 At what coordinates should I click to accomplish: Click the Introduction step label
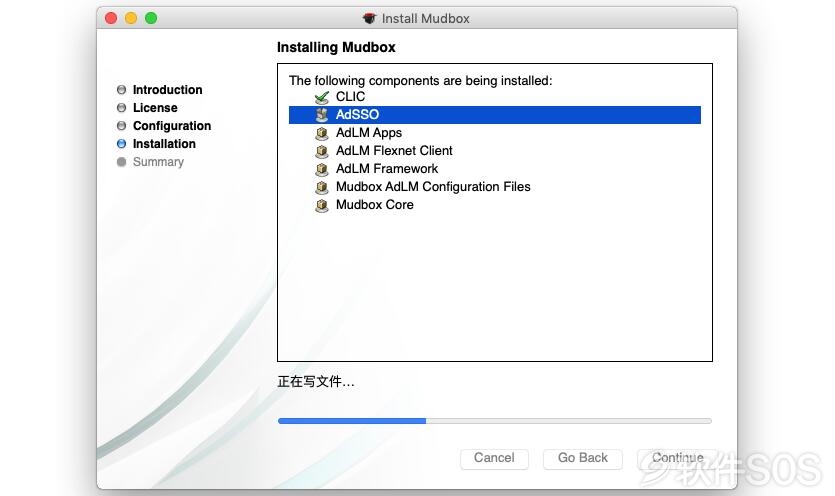pyautogui.click(x=167, y=90)
